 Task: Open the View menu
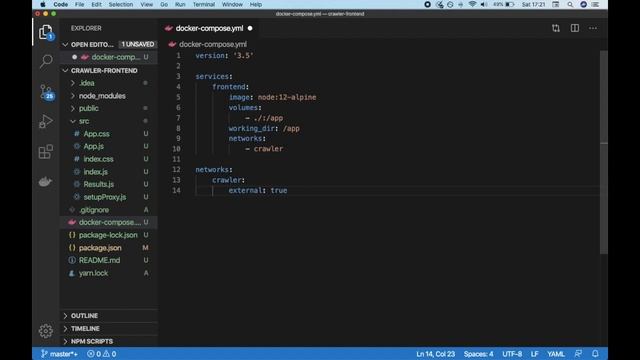(x=147, y=4)
